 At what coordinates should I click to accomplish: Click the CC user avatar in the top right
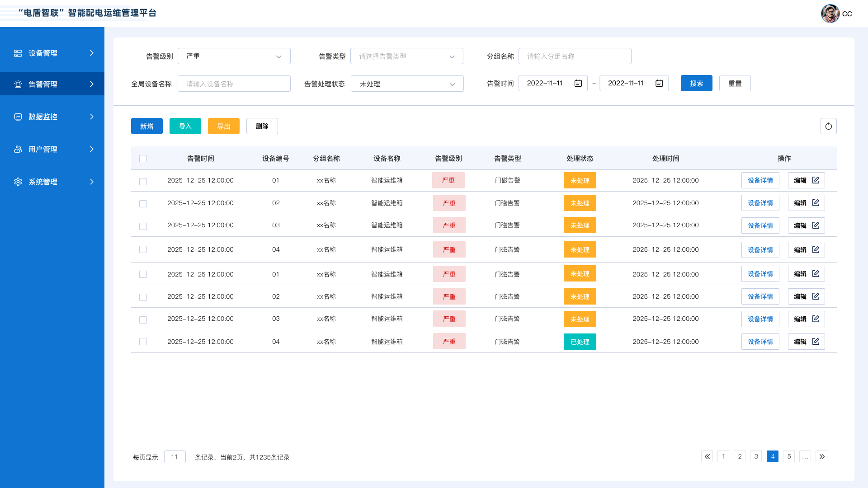(830, 14)
